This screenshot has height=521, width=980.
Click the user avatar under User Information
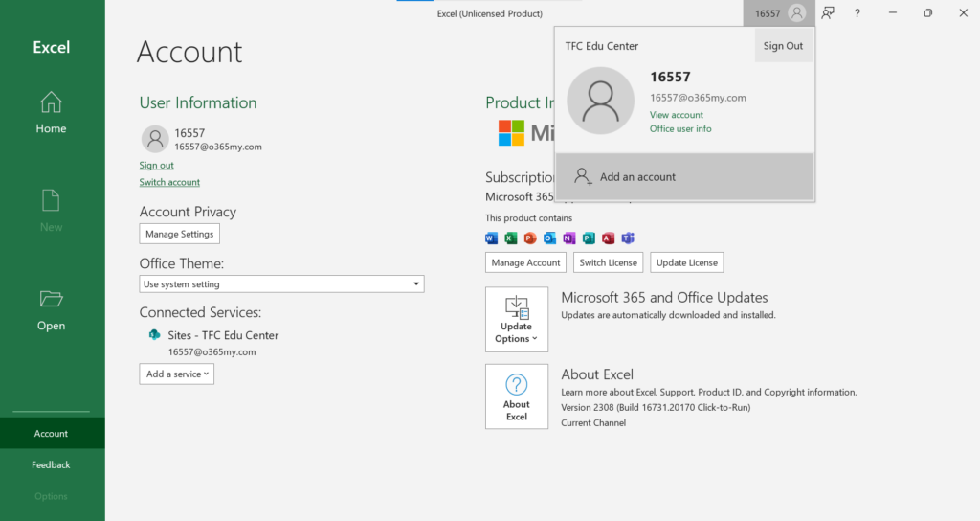[155, 139]
